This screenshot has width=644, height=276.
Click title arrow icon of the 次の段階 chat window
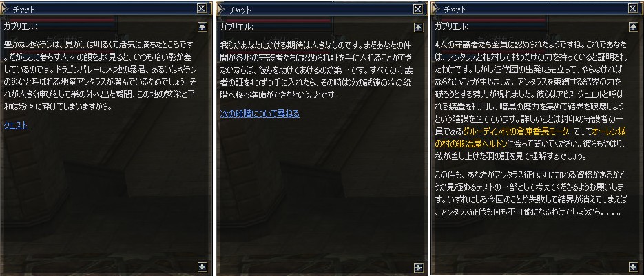pos(220,9)
